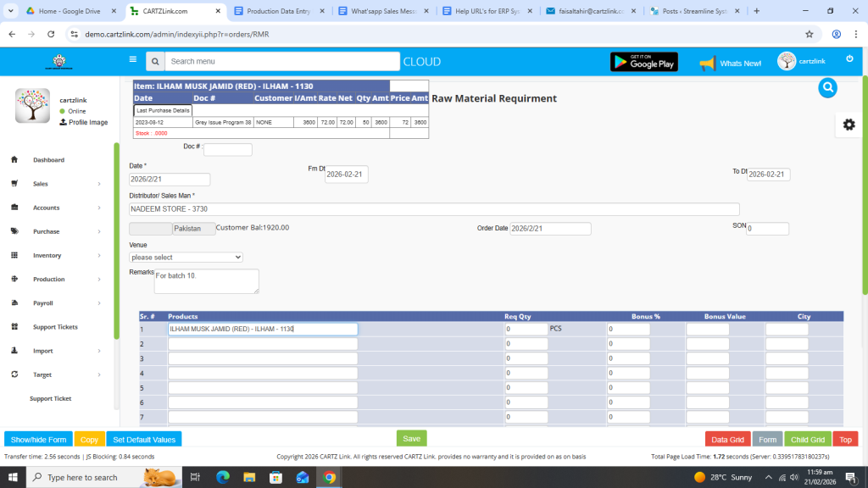
Task: Bookmark this page with star icon
Action: (x=810, y=35)
